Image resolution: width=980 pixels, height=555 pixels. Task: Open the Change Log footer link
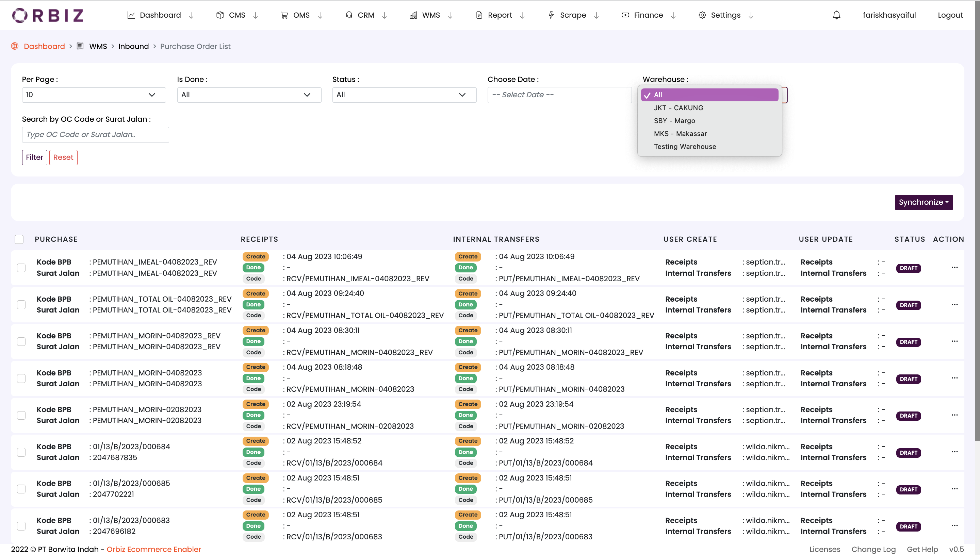(x=873, y=549)
